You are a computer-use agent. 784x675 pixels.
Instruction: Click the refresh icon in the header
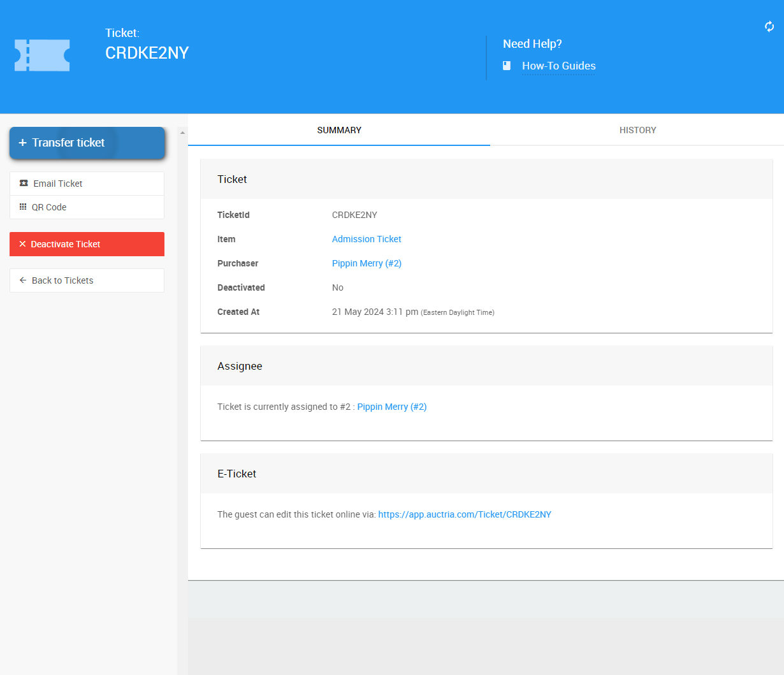769,26
